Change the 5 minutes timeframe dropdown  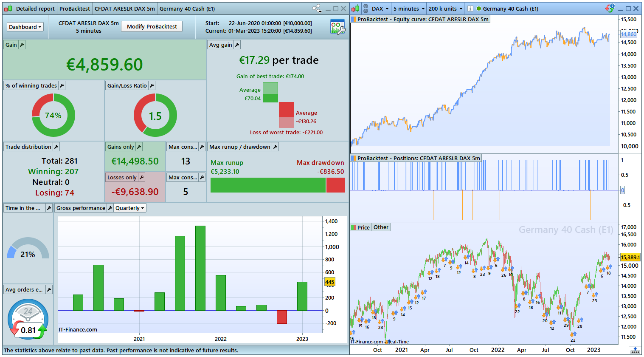pyautogui.click(x=408, y=8)
